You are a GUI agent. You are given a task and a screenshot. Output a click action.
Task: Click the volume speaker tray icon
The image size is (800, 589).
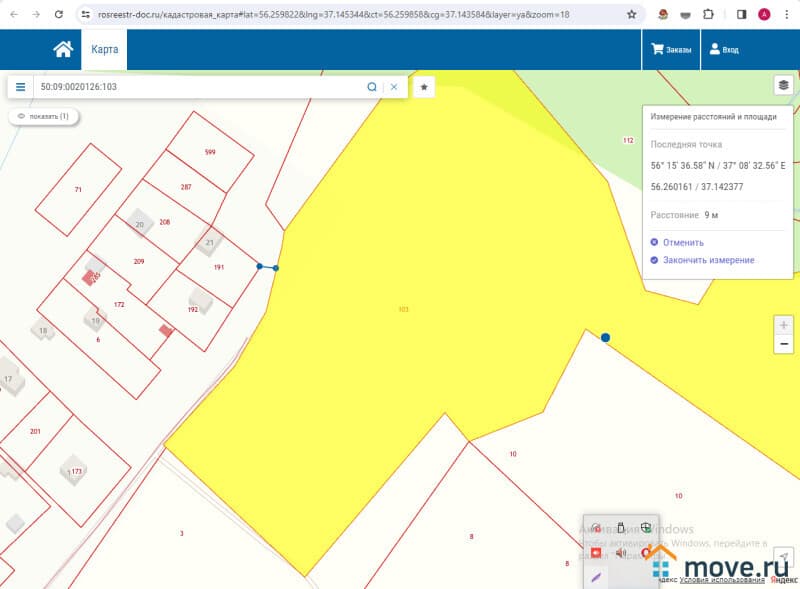tap(620, 552)
